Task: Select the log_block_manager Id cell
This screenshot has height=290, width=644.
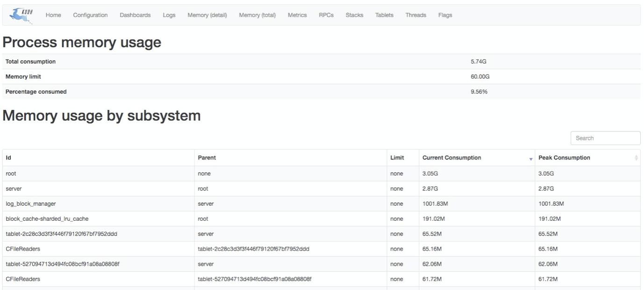Action: coord(99,204)
